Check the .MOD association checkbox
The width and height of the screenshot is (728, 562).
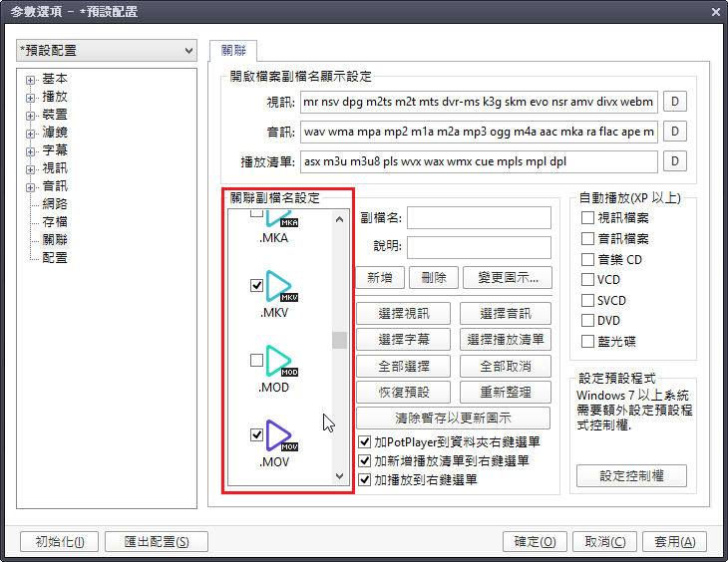pyautogui.click(x=256, y=360)
